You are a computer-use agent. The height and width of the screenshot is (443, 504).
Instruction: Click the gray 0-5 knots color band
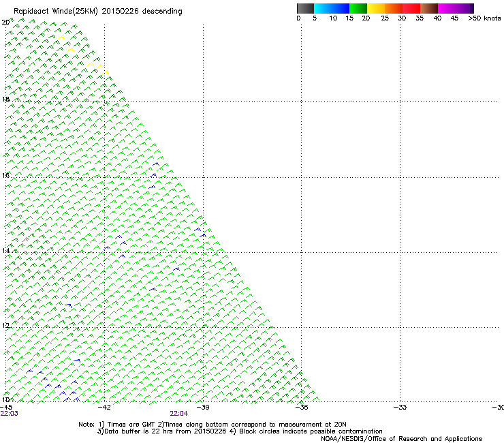tap(305, 8)
